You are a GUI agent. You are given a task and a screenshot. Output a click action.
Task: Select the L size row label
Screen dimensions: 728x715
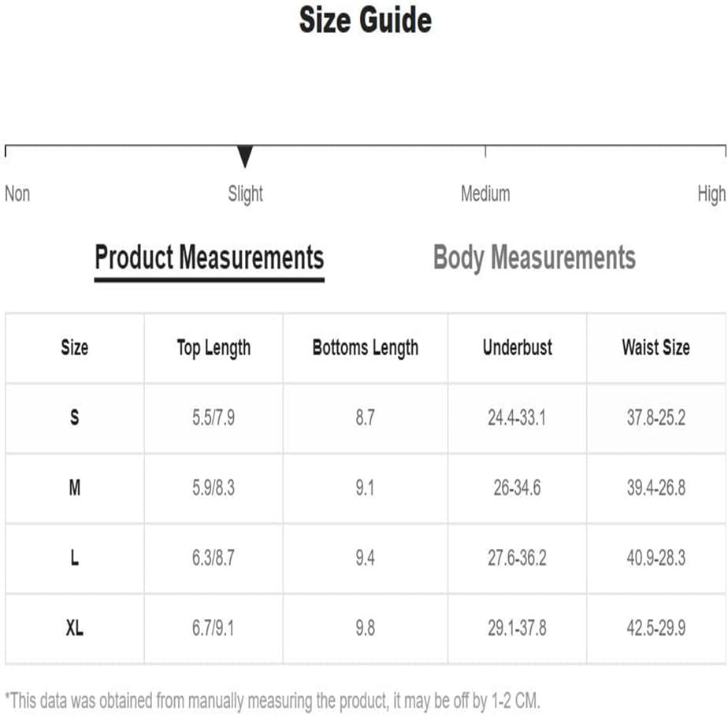(74, 558)
